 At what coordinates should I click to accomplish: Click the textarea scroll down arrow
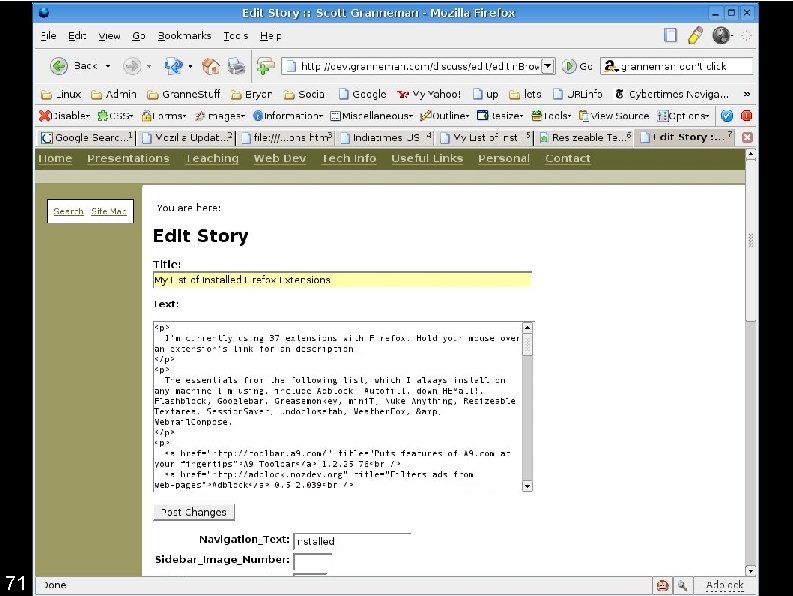tap(527, 486)
